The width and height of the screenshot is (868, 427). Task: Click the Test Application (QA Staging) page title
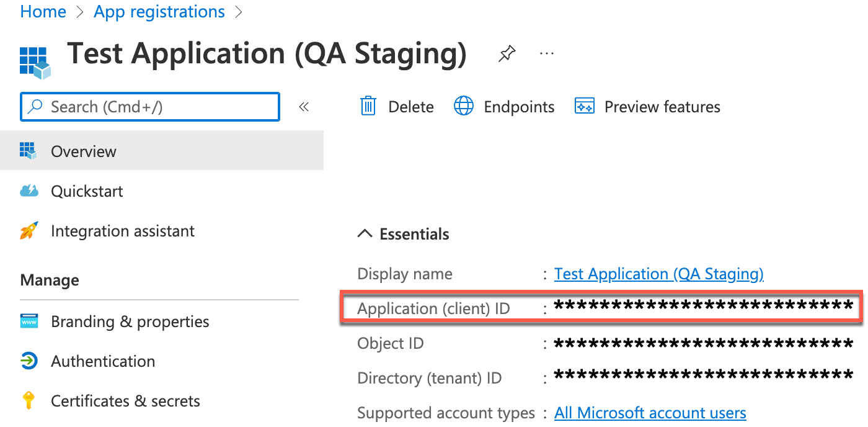(267, 54)
